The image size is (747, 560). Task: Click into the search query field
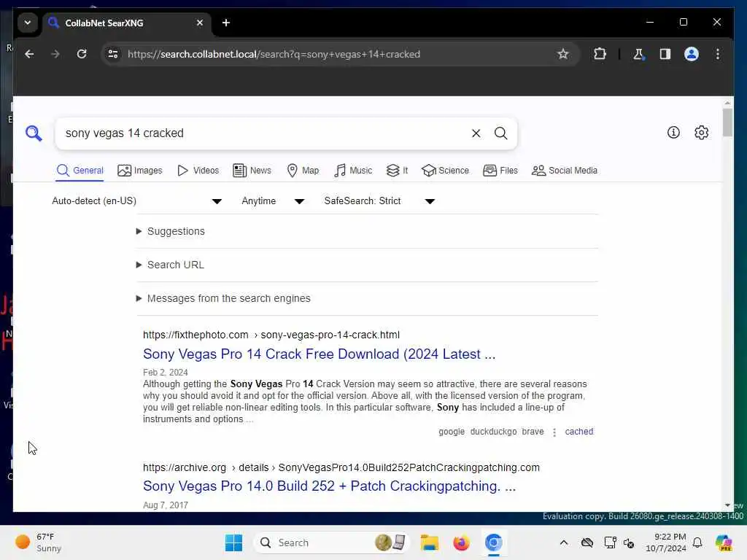pos(262,133)
